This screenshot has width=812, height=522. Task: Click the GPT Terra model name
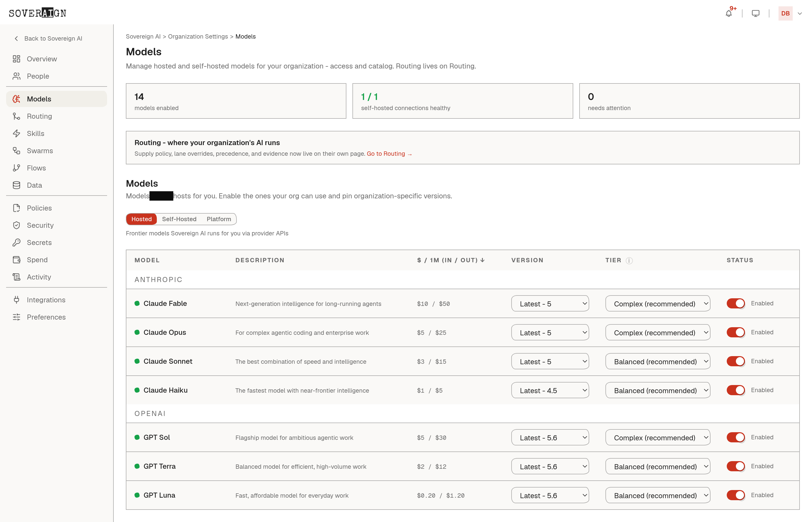pyautogui.click(x=159, y=466)
